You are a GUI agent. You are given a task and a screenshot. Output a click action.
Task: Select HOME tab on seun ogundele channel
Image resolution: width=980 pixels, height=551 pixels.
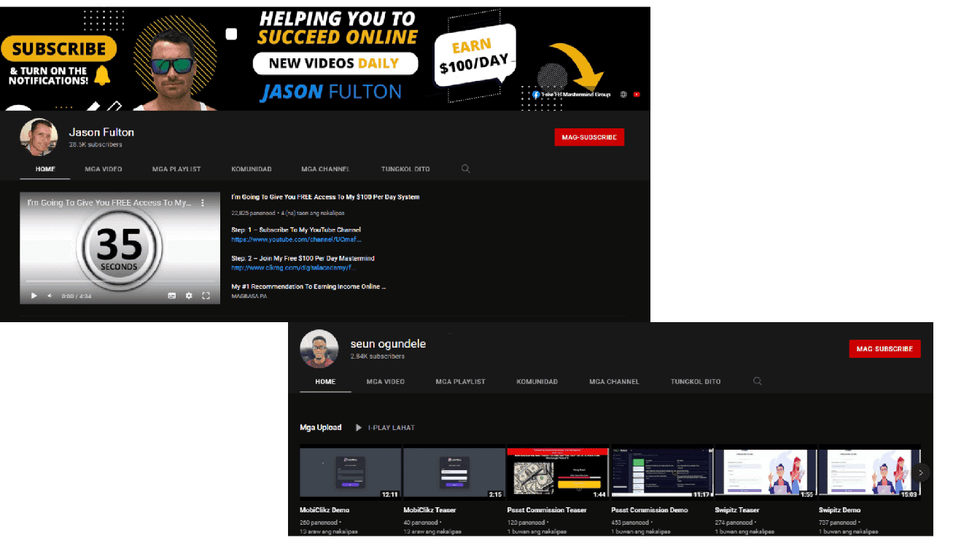(x=325, y=381)
